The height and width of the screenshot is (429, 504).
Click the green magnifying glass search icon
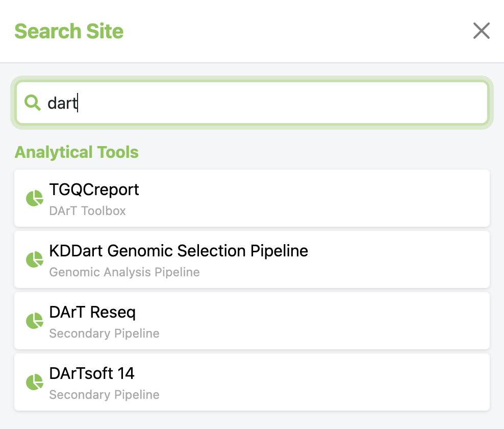pyautogui.click(x=33, y=103)
